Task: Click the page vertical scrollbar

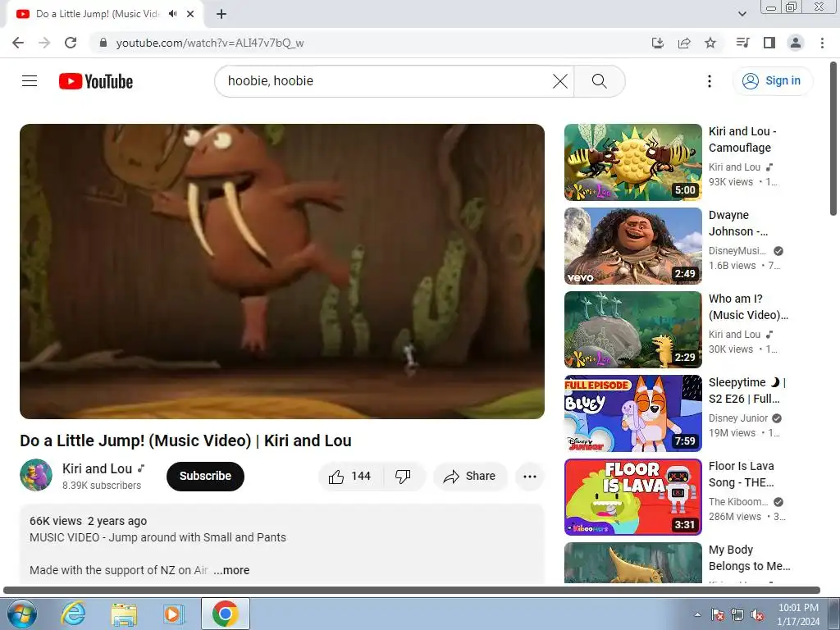Action: (x=833, y=138)
